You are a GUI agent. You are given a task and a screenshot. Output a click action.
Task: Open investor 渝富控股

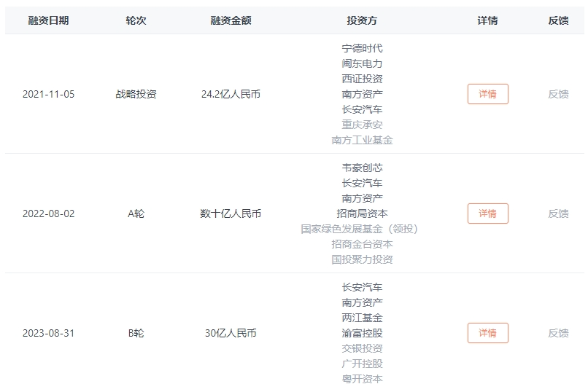click(x=362, y=333)
